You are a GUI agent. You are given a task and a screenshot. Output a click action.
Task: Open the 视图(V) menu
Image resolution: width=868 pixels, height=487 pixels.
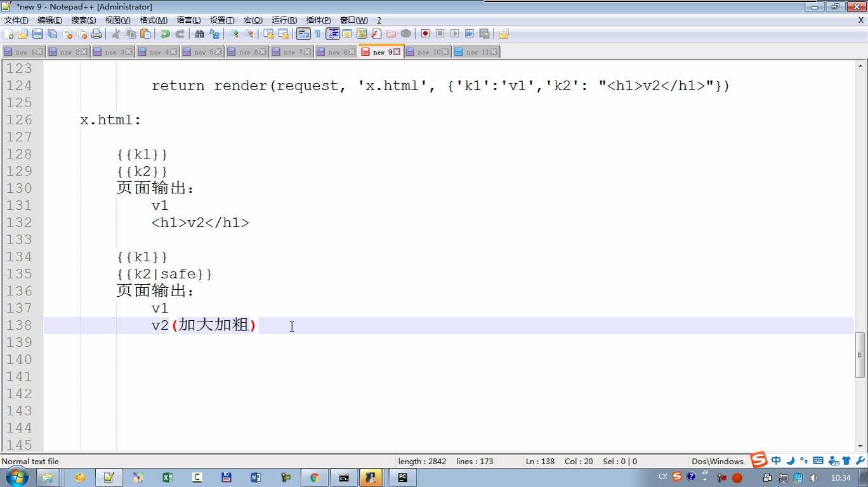(117, 20)
